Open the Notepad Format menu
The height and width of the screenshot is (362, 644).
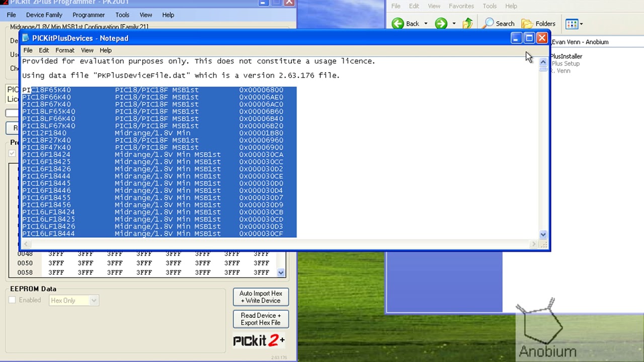[x=65, y=50]
